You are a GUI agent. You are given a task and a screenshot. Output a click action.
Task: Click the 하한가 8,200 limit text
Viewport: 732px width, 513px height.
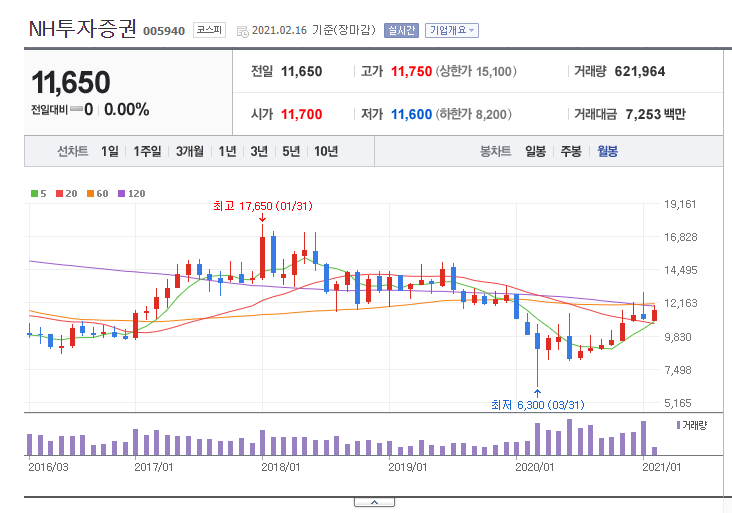pos(473,114)
